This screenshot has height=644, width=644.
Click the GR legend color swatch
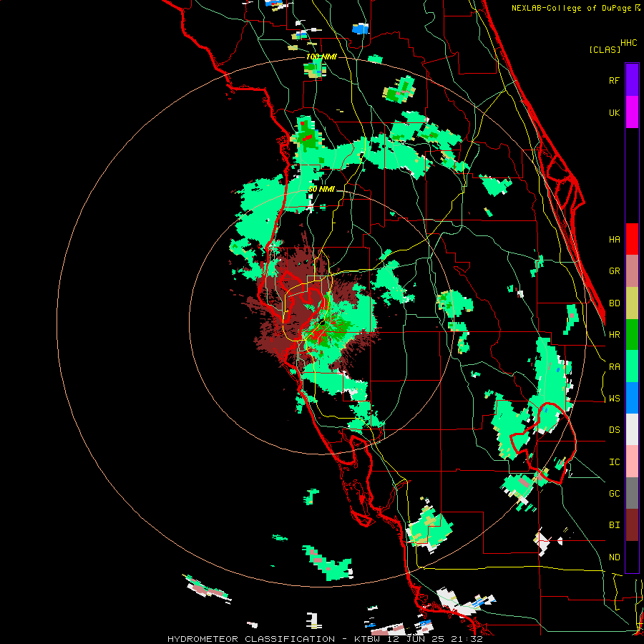632,271
